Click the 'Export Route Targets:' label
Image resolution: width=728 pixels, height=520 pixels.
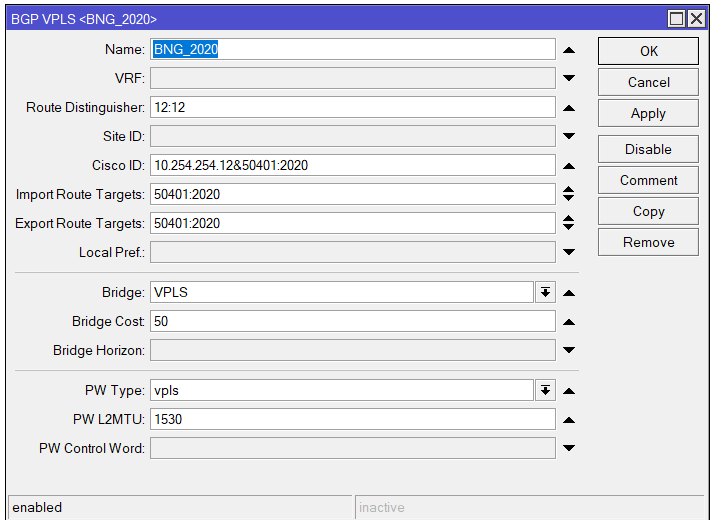(80, 223)
